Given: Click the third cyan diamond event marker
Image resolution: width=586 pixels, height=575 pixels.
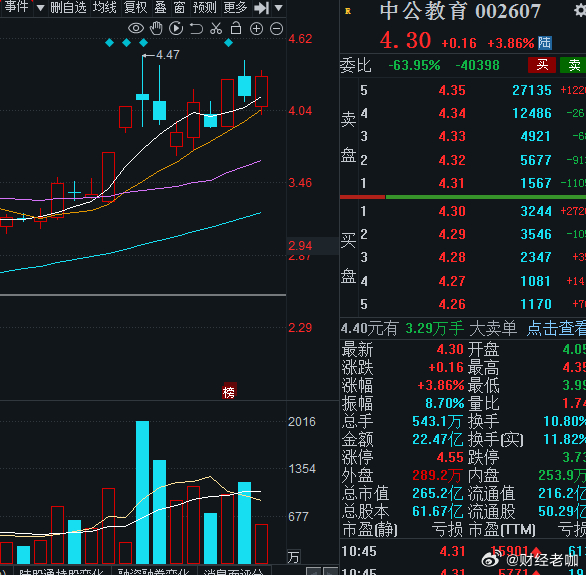Looking at the screenshot, I should [x=143, y=43].
